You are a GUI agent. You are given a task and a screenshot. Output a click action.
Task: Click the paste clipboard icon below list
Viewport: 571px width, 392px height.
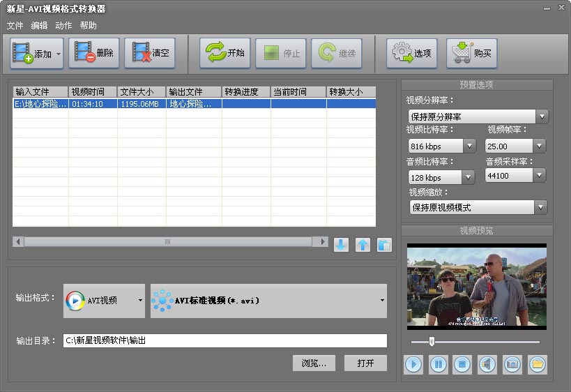[384, 244]
